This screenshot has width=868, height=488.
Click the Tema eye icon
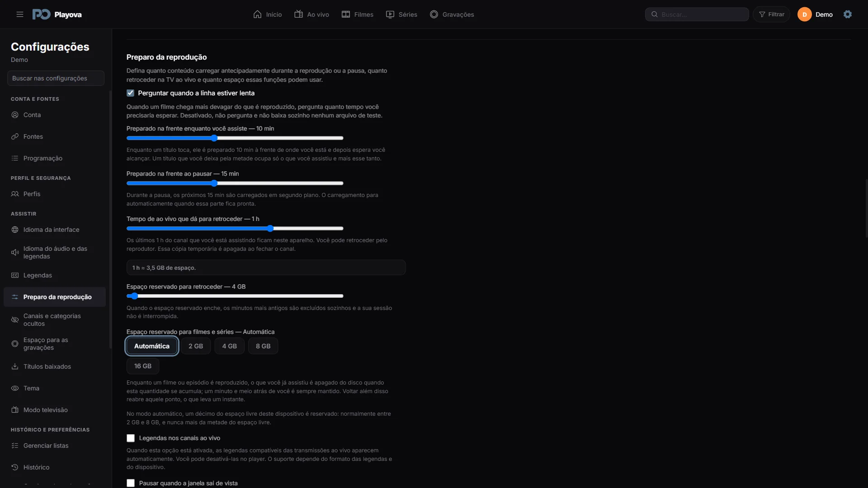(15, 388)
